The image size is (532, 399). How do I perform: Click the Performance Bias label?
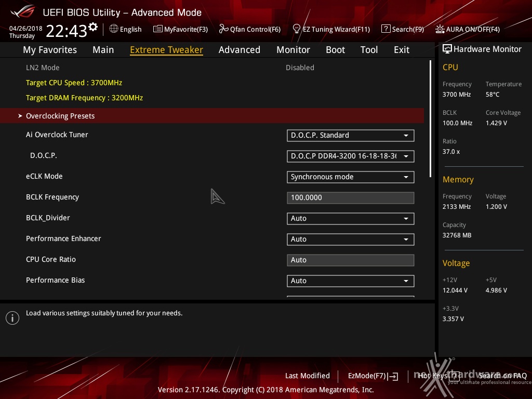55,280
